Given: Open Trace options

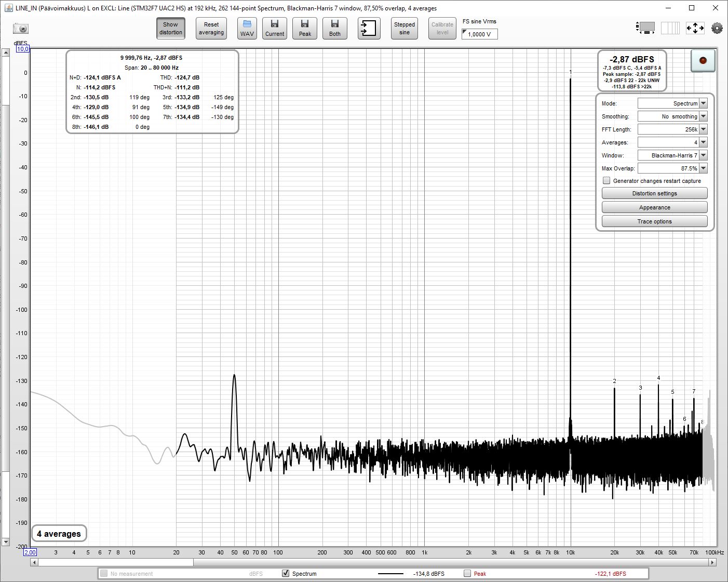Looking at the screenshot, I should tap(654, 221).
